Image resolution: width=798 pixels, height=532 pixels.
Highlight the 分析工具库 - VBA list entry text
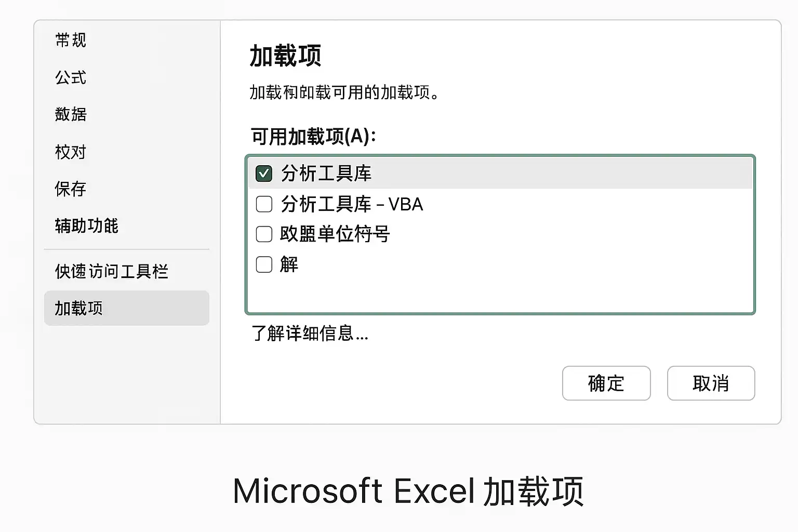[x=352, y=204]
